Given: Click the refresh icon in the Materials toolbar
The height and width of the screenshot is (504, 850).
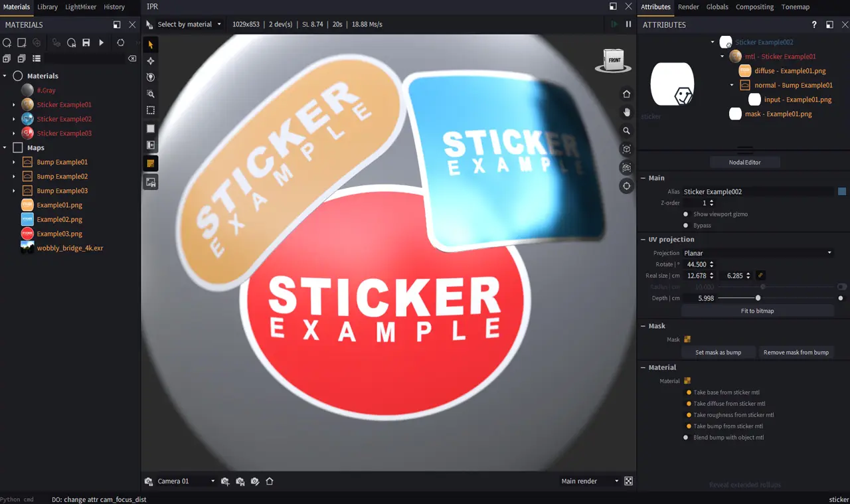Looking at the screenshot, I should pyautogui.click(x=120, y=42).
